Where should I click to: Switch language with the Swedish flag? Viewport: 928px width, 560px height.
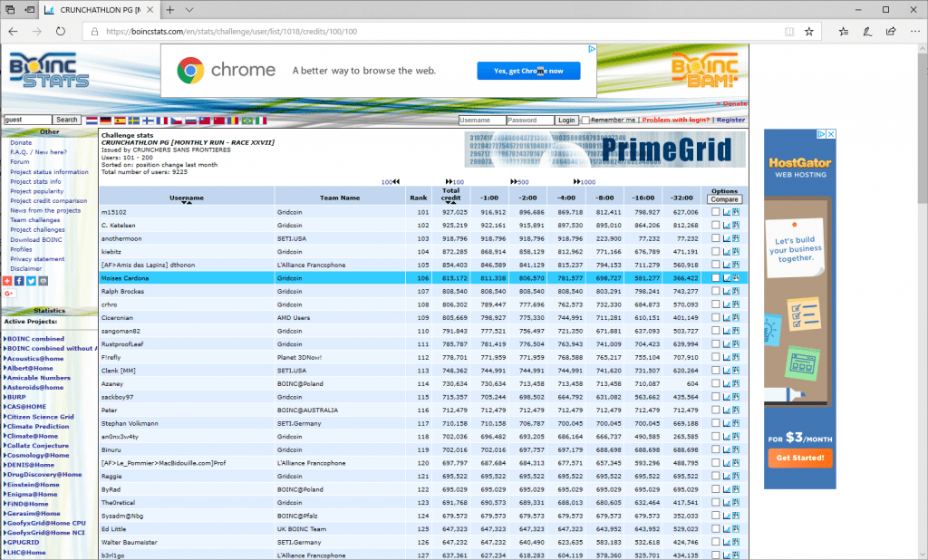[134, 121]
